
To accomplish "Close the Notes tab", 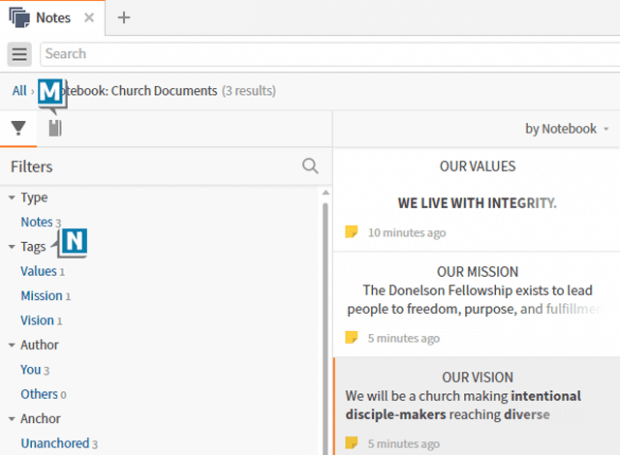I will 88,18.
